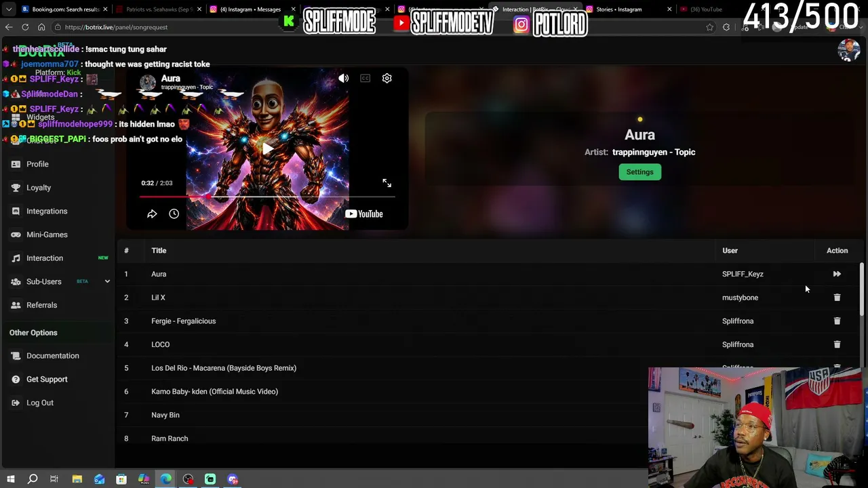Click the Profile icon in the sidebar

tap(16, 164)
